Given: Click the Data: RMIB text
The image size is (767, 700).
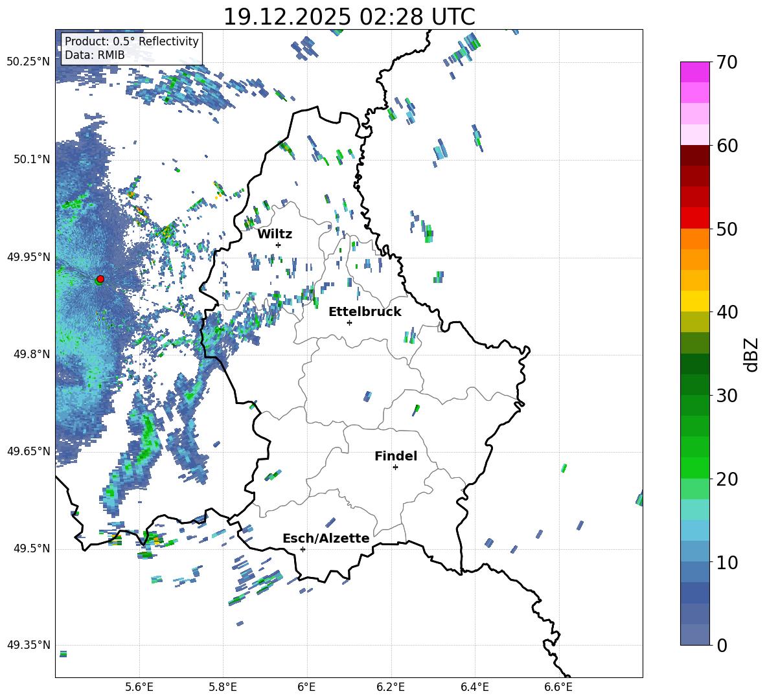Looking at the screenshot, I should tap(95, 55).
